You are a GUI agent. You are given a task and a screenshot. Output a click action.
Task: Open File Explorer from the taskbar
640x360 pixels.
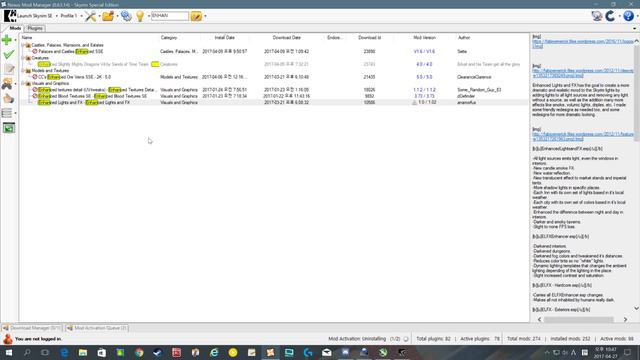tap(83, 352)
